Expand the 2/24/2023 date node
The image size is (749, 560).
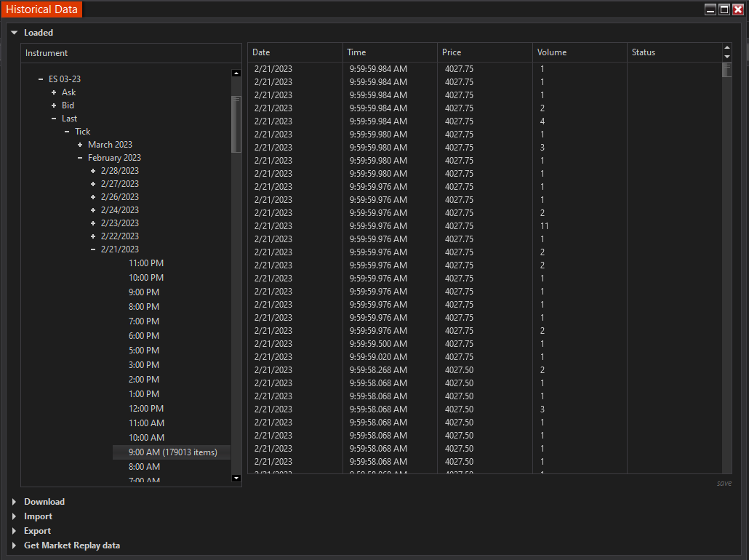[x=93, y=210]
